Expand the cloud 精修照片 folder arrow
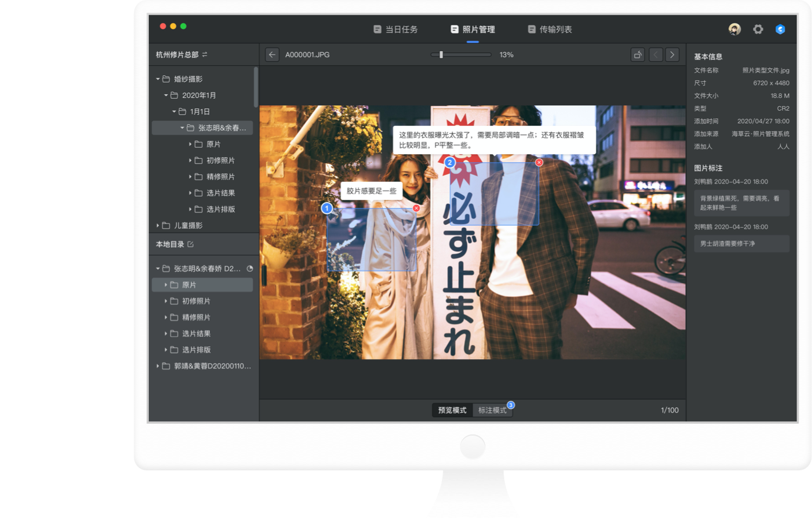Image resolution: width=812 pixels, height=518 pixels. tap(190, 177)
